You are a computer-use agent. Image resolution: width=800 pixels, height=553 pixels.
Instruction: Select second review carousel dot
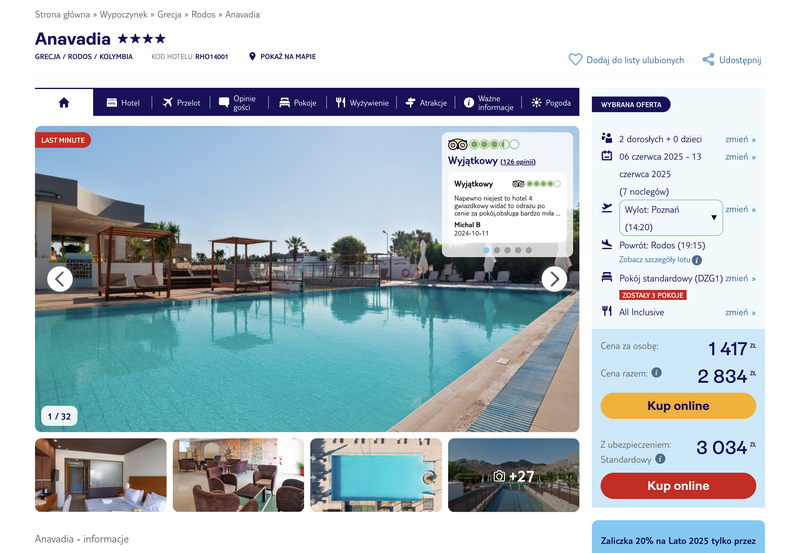(496, 250)
